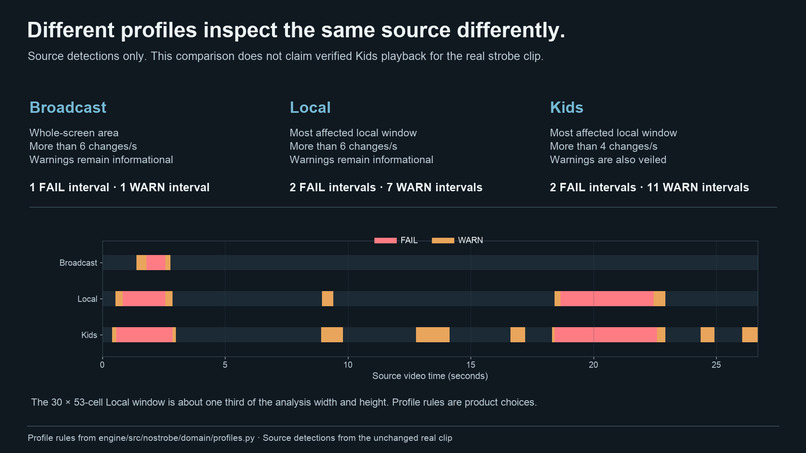The width and height of the screenshot is (806, 453).
Task: Click the Broadcast row FAIL segment
Action: coord(156,263)
